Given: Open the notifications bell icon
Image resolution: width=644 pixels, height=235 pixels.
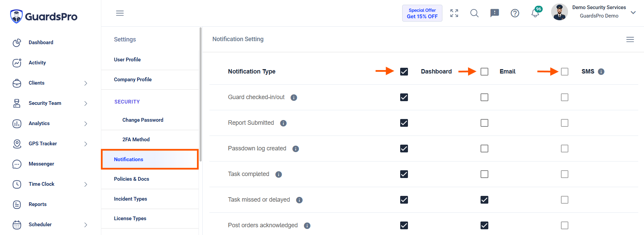Looking at the screenshot, I should pyautogui.click(x=535, y=13).
